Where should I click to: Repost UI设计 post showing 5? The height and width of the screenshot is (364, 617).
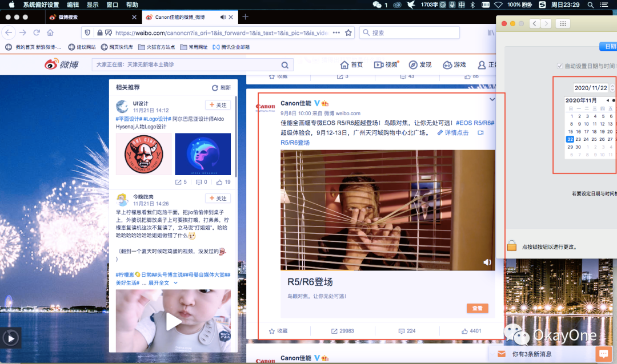[181, 182]
